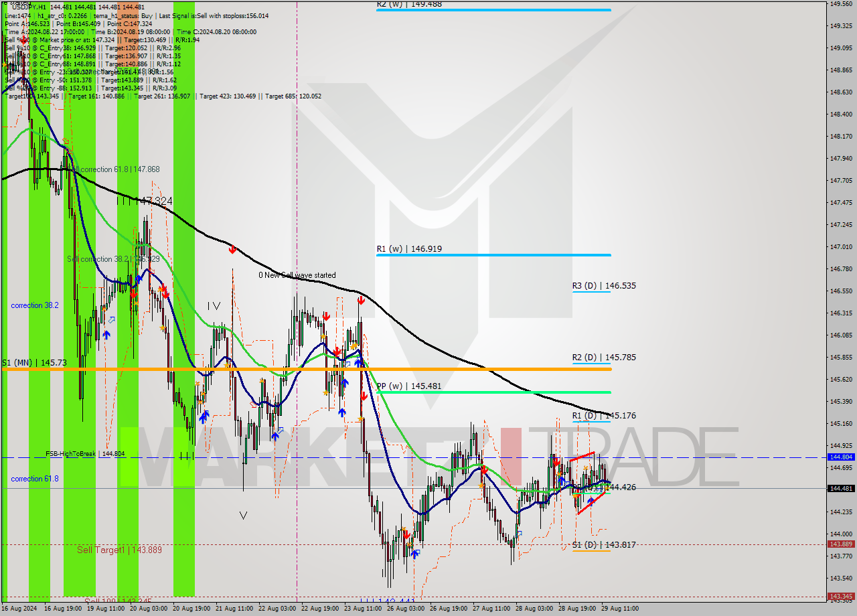Viewport: 857px width, 616px height.
Task: Click the '0 New Sell wave started' annotation
Action: click(x=297, y=275)
